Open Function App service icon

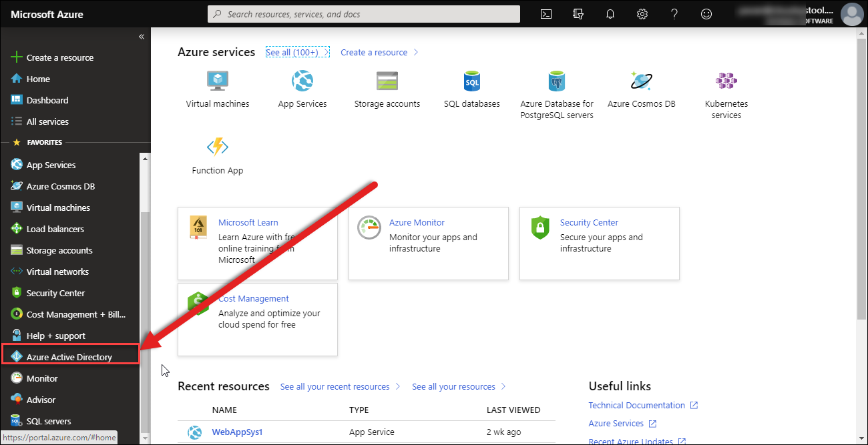coord(218,147)
